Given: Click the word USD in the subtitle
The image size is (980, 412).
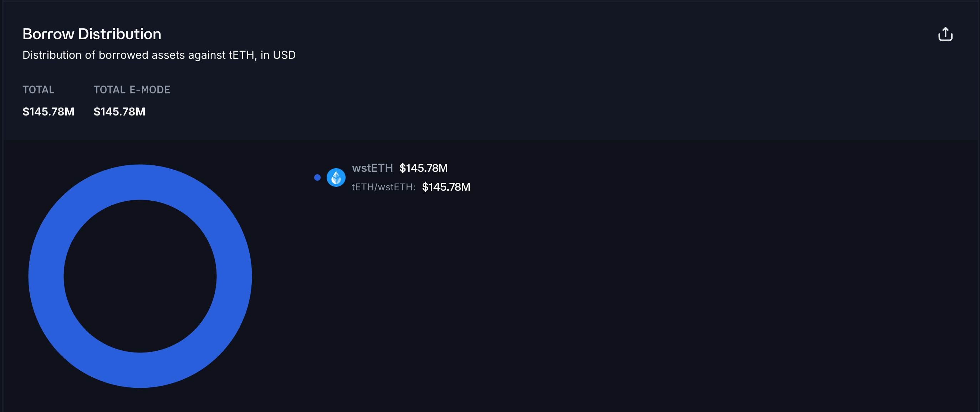Looking at the screenshot, I should (x=284, y=55).
